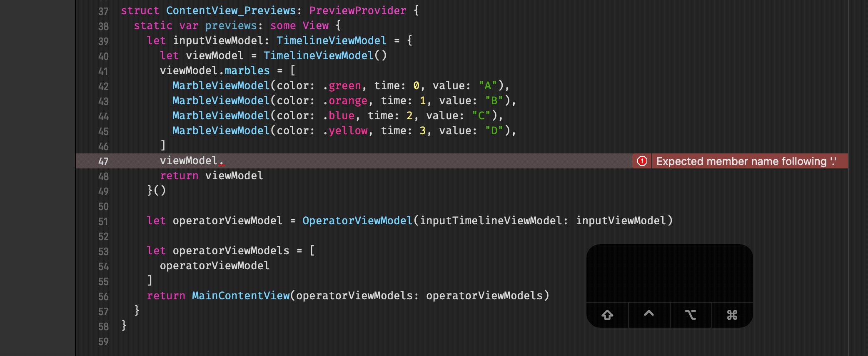Image resolution: width=868 pixels, height=356 pixels.
Task: Place cursor after 'viewModel.' on line 47
Action: (225, 161)
